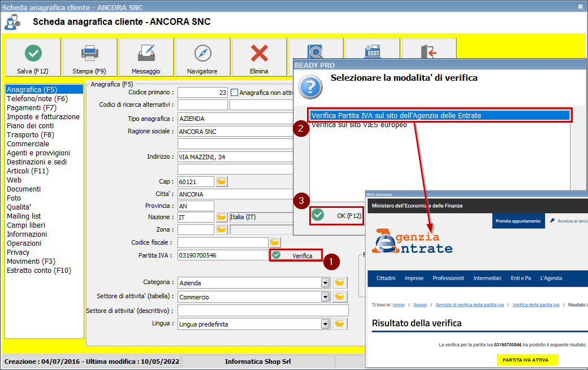Image resolution: width=588 pixels, height=370 pixels.
Task: Open the Categoria table folder icon
Action: 340,283
